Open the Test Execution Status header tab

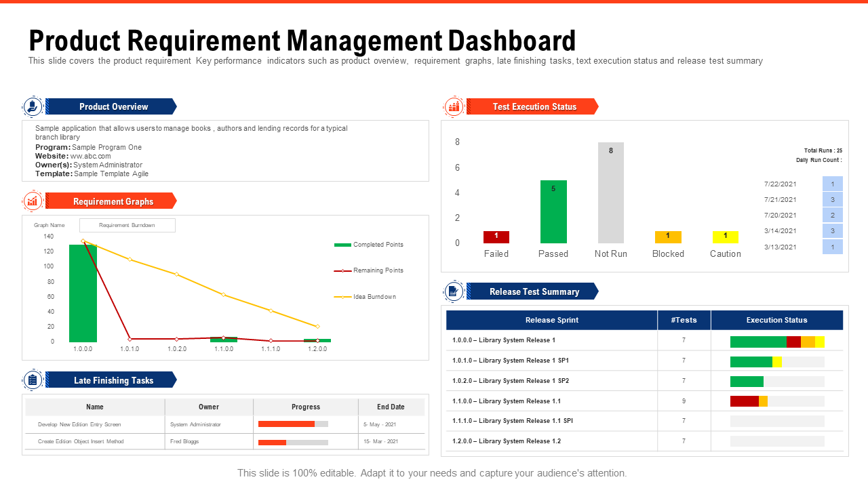pos(534,106)
